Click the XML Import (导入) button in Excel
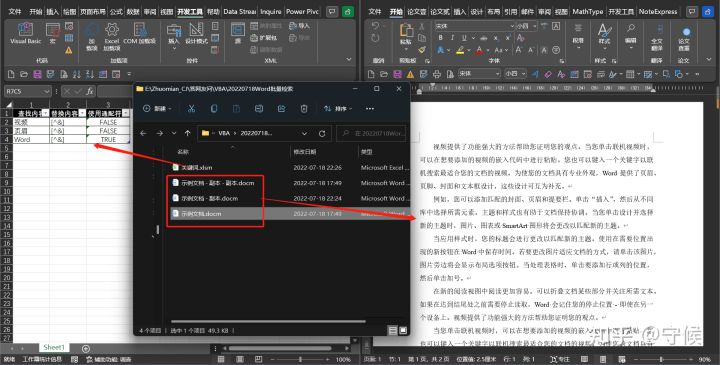720x365 pixels. [299, 26]
